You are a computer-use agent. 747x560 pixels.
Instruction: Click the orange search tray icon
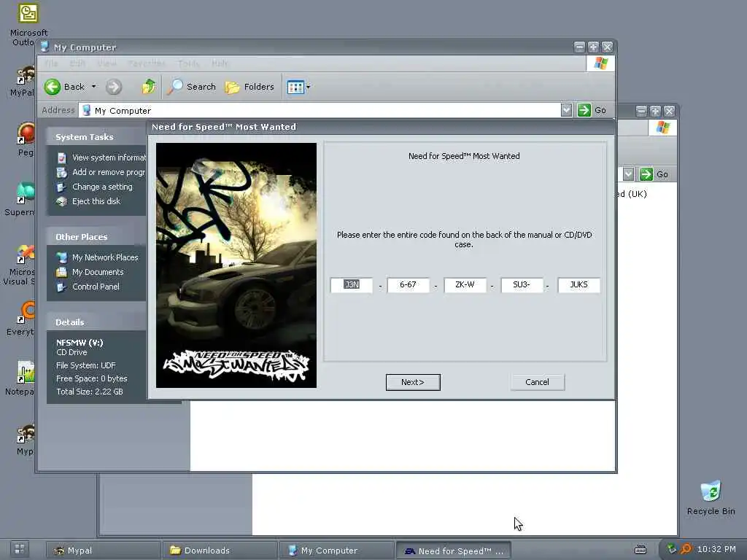[686, 549]
